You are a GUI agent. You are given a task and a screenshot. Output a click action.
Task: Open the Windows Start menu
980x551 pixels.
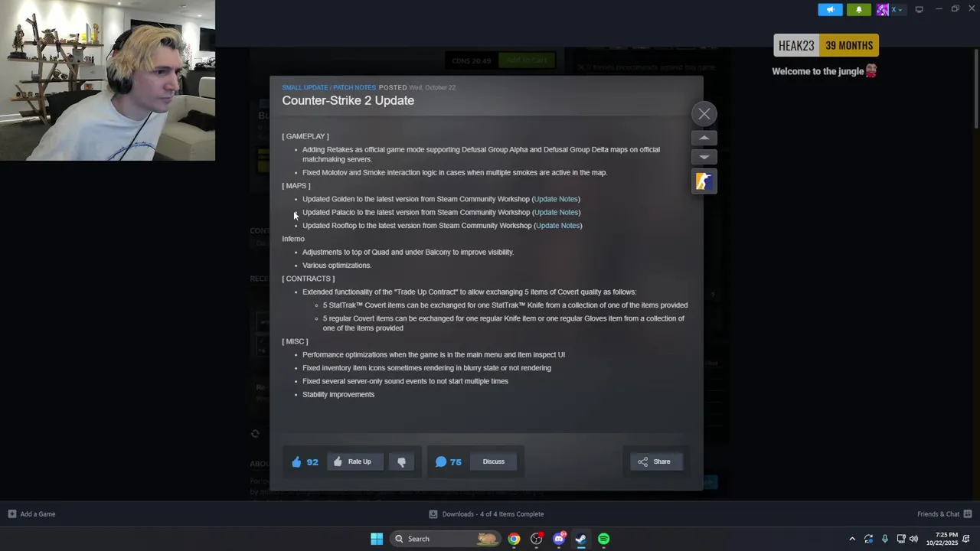click(377, 539)
